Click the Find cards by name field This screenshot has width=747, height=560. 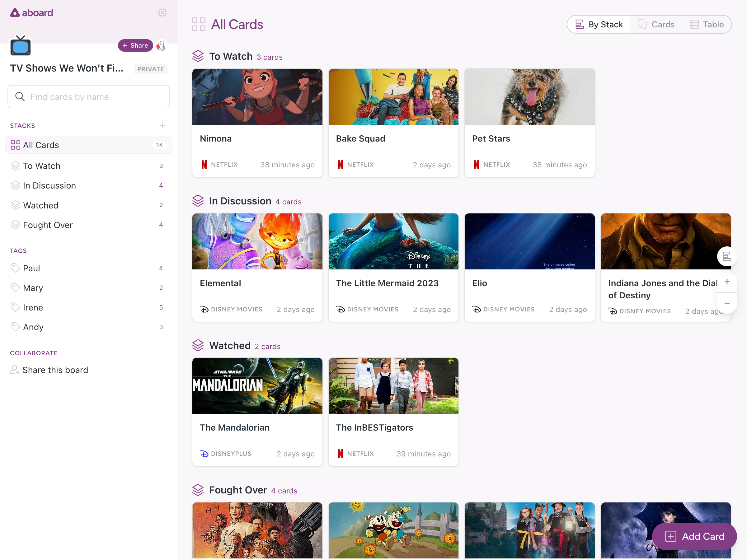[88, 96]
